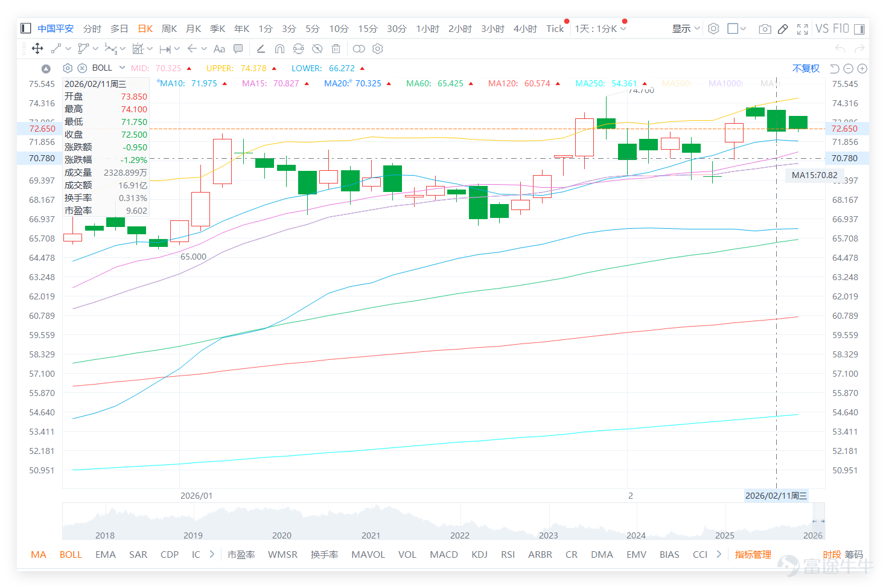886x588 pixels.
Task: Switch to 周K weekly candlestick
Action: tap(169, 28)
